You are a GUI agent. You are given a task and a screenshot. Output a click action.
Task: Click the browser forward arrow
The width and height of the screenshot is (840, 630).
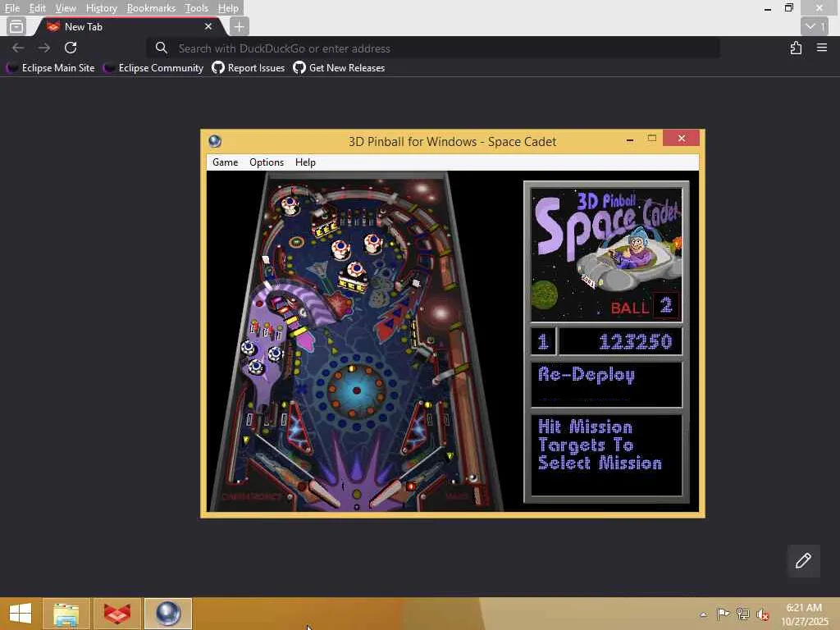click(x=44, y=48)
